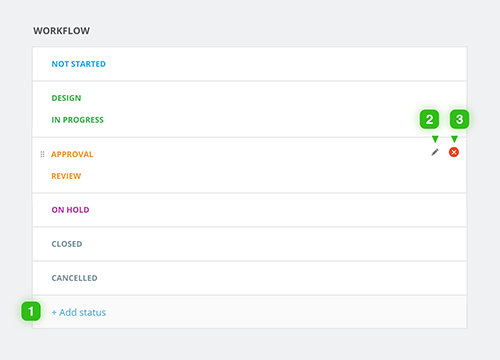500x360 pixels.
Task: Click the green arrow above the pencil icon
Action: pyautogui.click(x=435, y=139)
